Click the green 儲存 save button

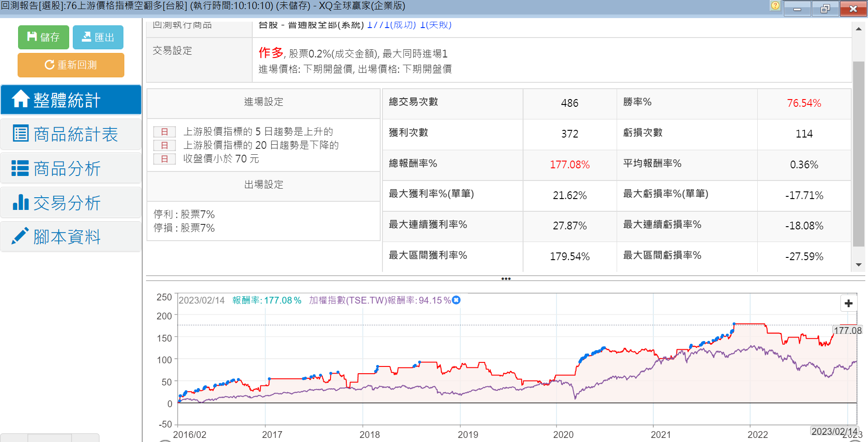pos(43,37)
